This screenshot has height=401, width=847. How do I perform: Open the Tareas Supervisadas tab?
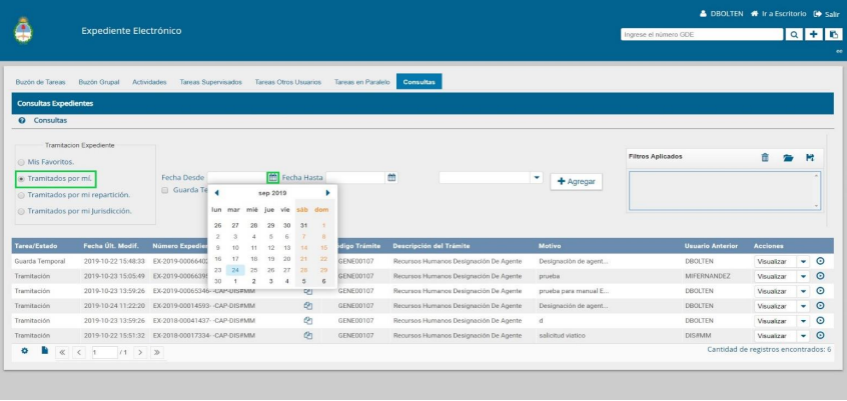(211, 82)
